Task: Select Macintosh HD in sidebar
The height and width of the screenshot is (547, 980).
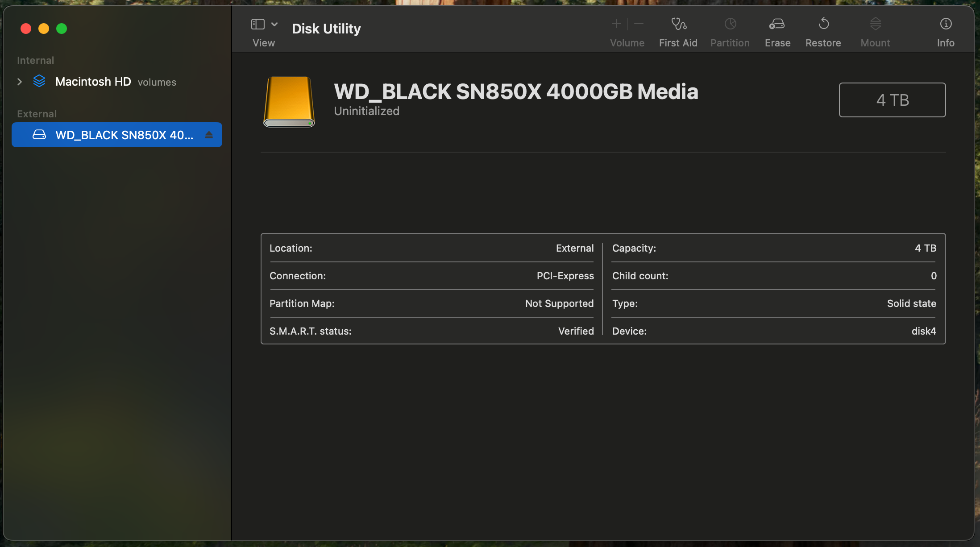Action: coord(93,82)
